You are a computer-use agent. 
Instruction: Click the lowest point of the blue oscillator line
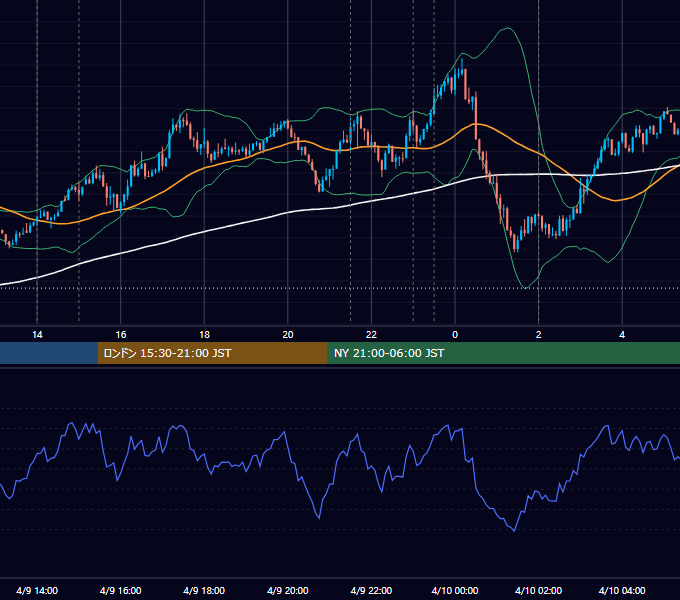pyautogui.click(x=514, y=530)
